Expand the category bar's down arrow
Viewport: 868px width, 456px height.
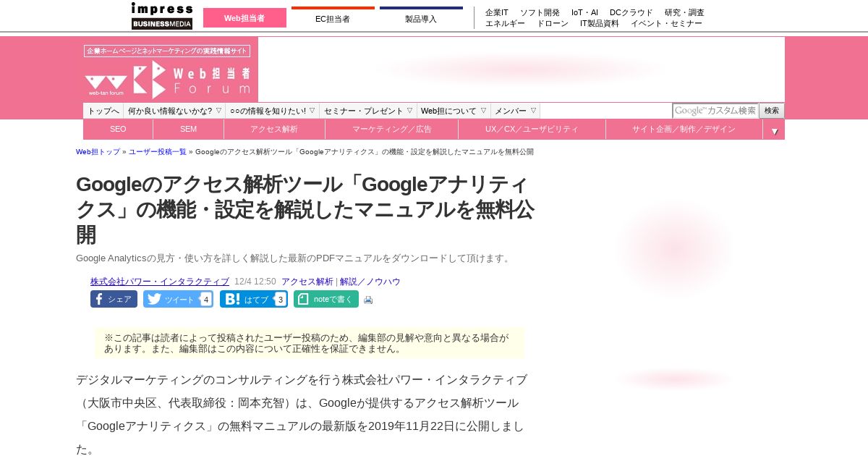(x=774, y=131)
